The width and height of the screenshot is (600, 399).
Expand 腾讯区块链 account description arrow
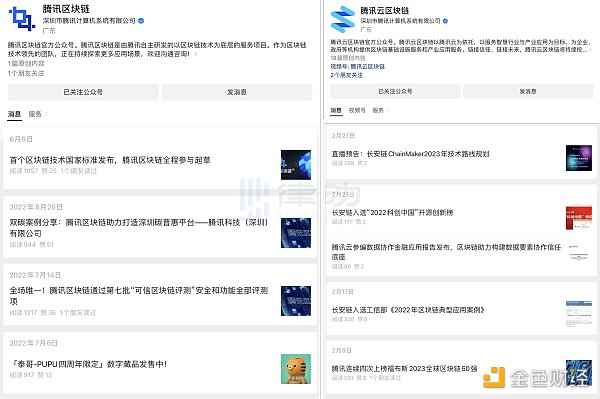196,54
